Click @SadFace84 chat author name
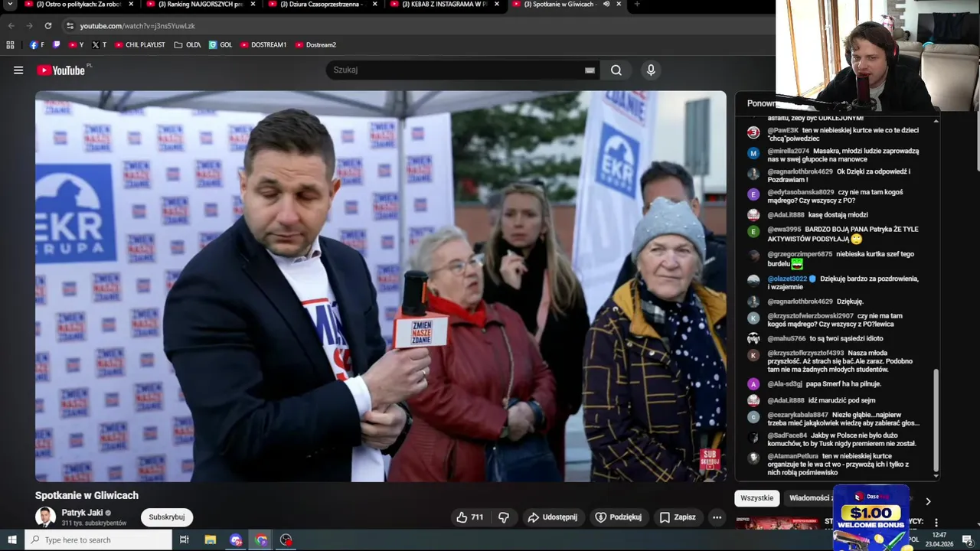Screen dimensions: 980x551 coord(787,435)
